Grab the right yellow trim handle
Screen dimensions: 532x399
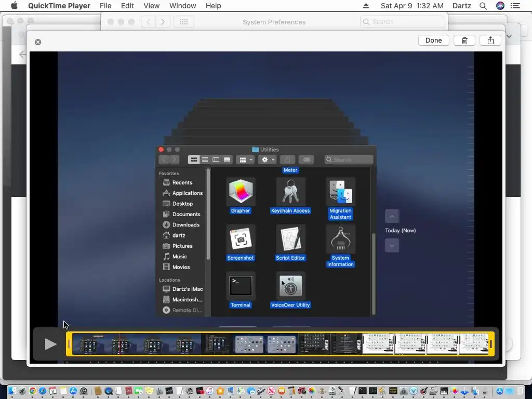(x=491, y=344)
